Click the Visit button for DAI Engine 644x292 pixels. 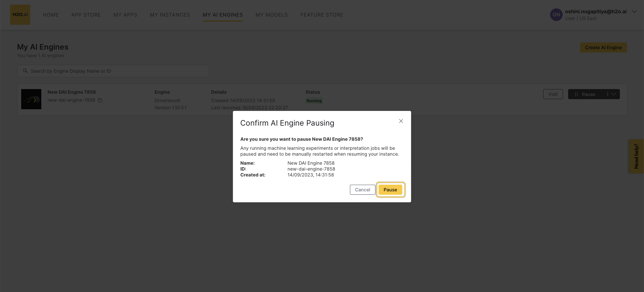coord(553,94)
